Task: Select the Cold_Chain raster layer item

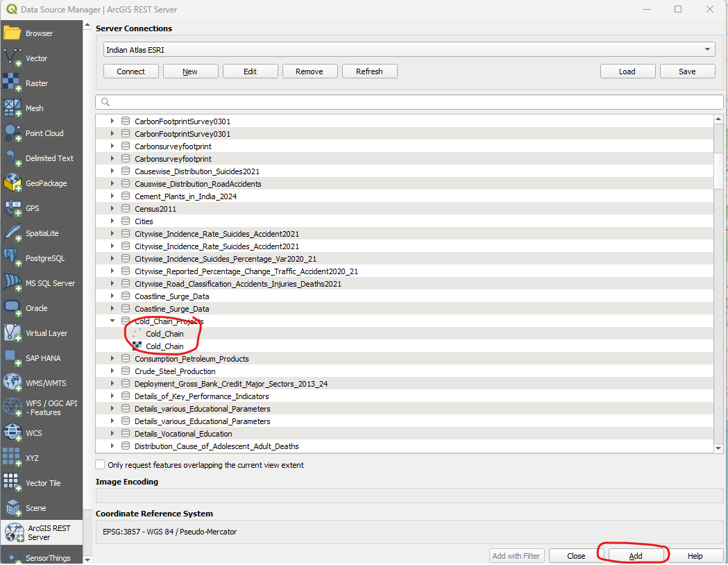Action: [164, 346]
